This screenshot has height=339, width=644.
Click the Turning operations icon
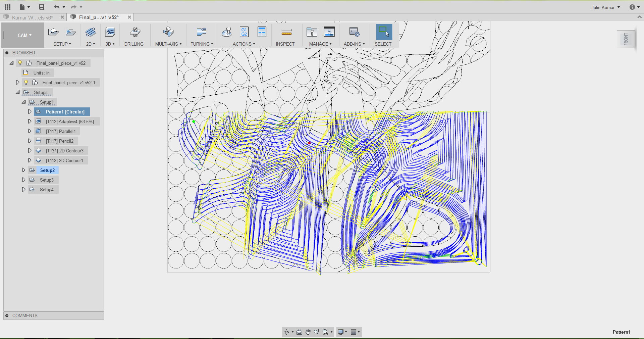click(202, 32)
